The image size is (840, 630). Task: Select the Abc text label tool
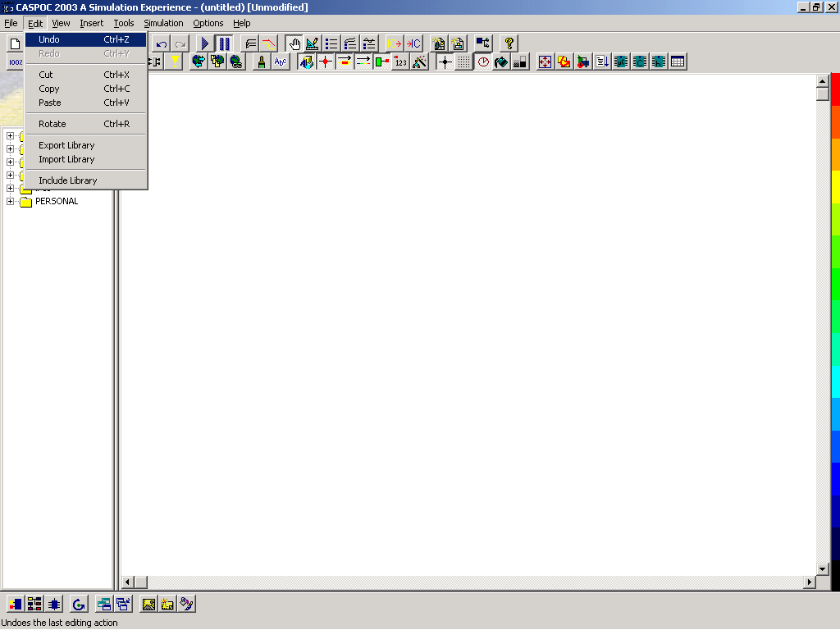tap(281, 62)
